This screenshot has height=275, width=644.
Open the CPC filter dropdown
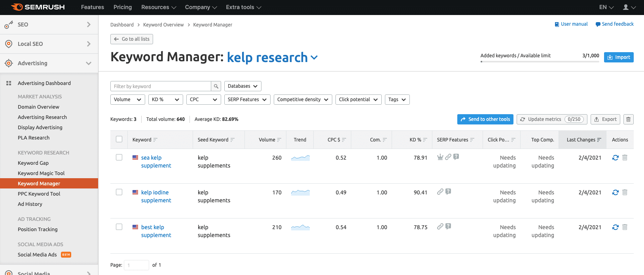[204, 100]
